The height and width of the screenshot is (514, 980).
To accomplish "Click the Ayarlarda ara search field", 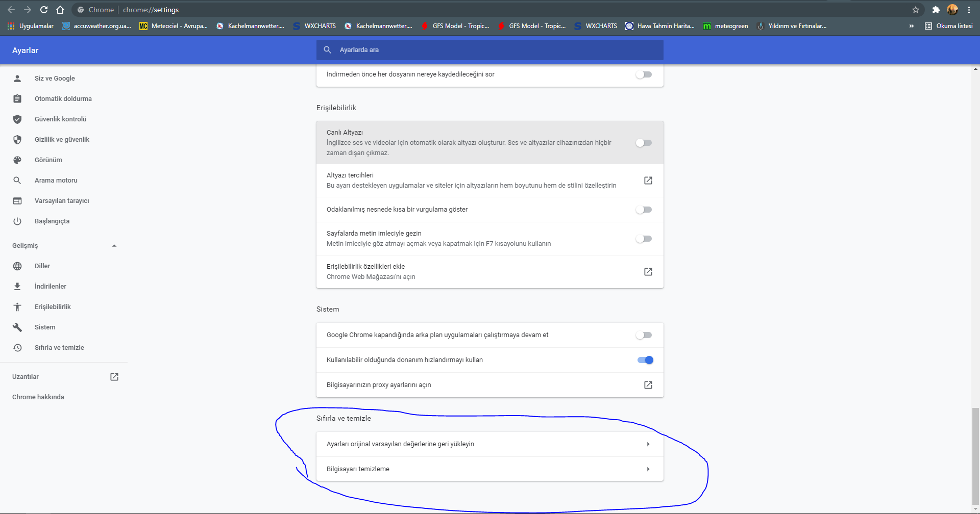I will 490,50.
